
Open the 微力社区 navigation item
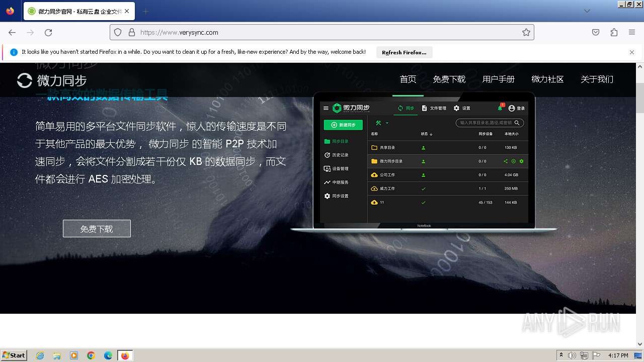pos(547,79)
